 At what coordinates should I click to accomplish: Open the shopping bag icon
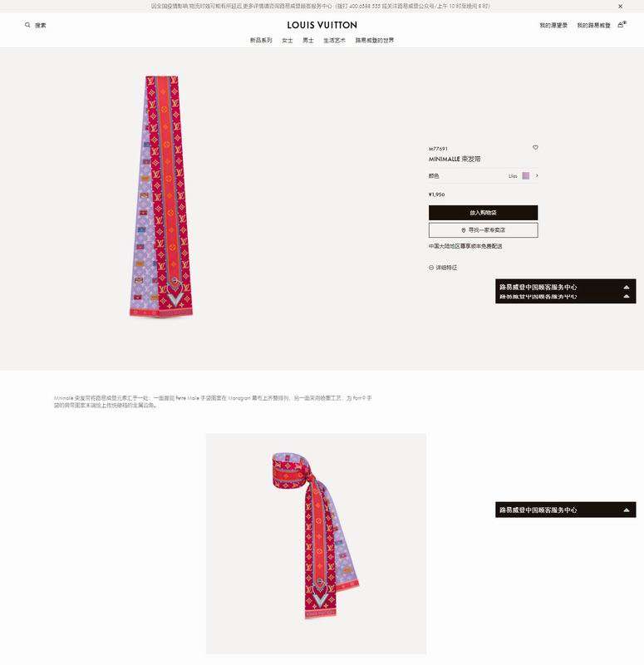pyautogui.click(x=621, y=25)
